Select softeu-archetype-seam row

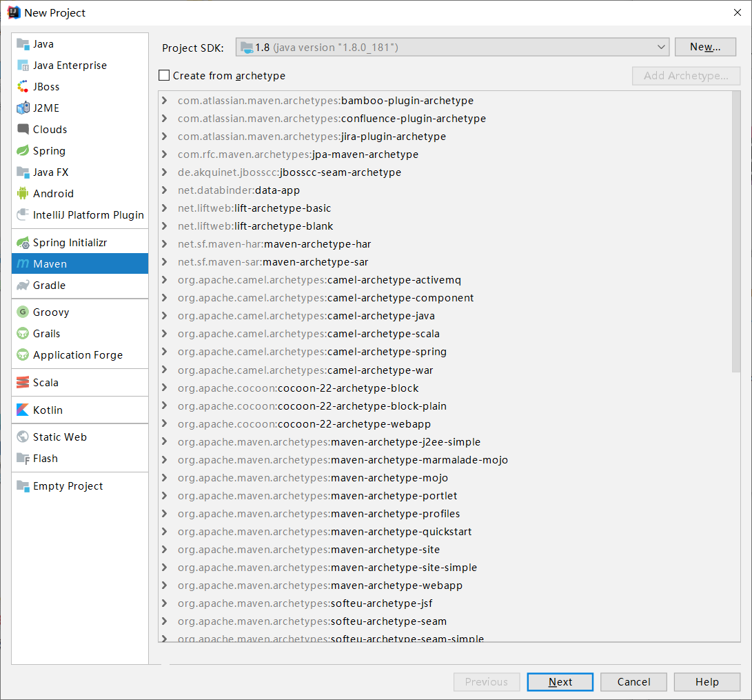(445, 621)
